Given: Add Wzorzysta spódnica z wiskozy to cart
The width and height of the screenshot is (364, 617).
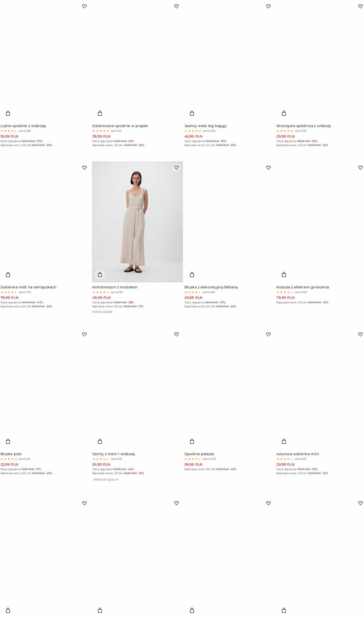Looking at the screenshot, I should [284, 113].
